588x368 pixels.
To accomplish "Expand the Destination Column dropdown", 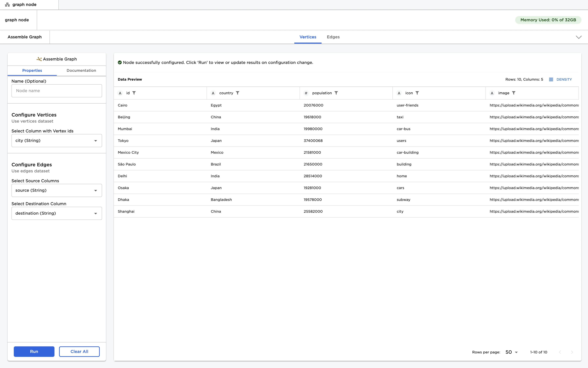I will click(57, 213).
